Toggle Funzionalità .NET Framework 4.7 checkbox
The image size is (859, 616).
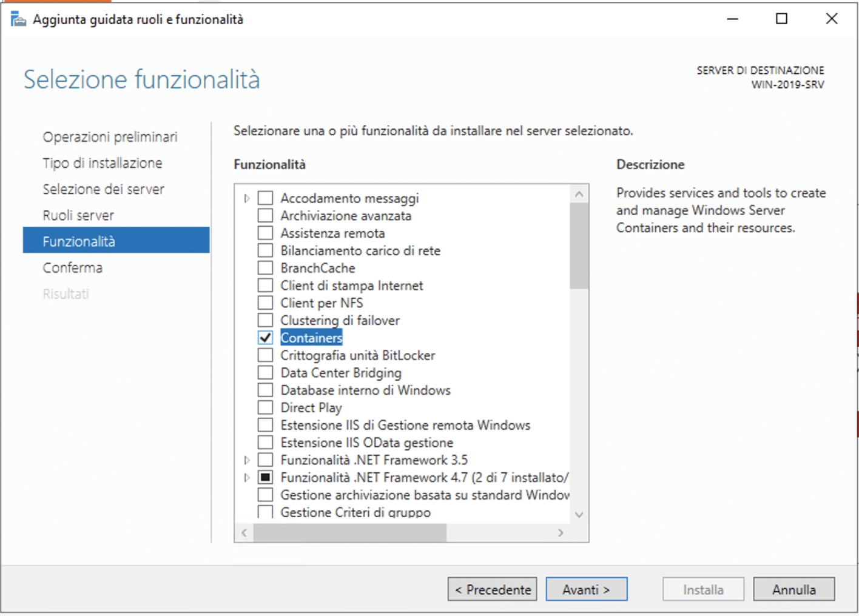(x=265, y=478)
